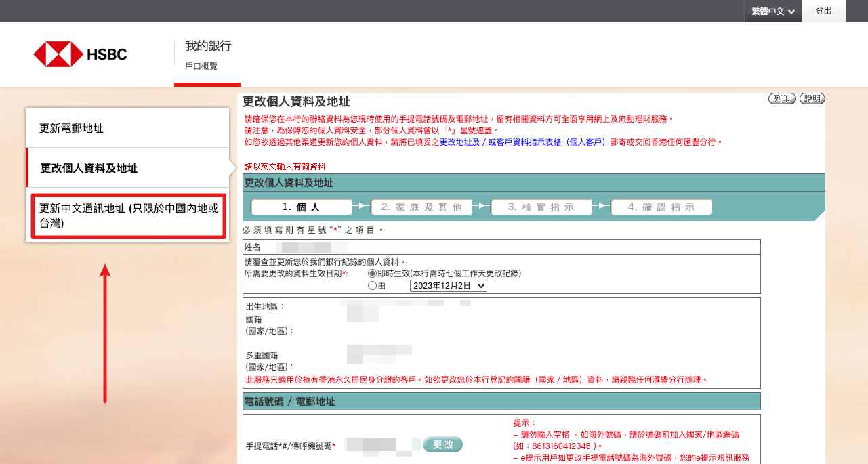Image resolution: width=868 pixels, height=464 pixels.
Task: Click the 說明 help button
Action: (812, 99)
